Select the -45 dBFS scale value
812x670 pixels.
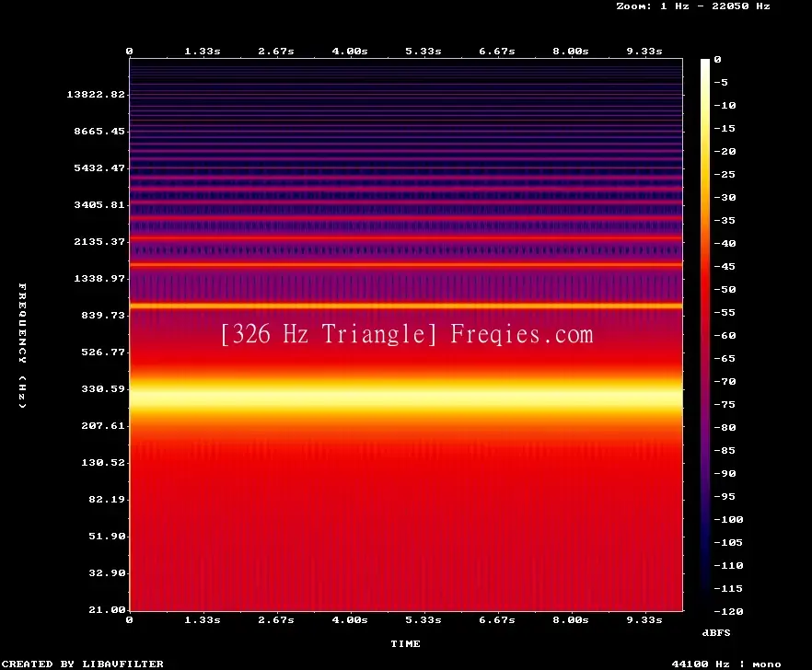pyautogui.click(x=725, y=266)
